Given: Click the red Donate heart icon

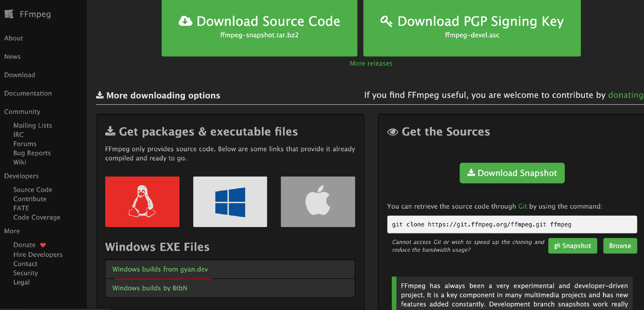Looking at the screenshot, I should (43, 245).
